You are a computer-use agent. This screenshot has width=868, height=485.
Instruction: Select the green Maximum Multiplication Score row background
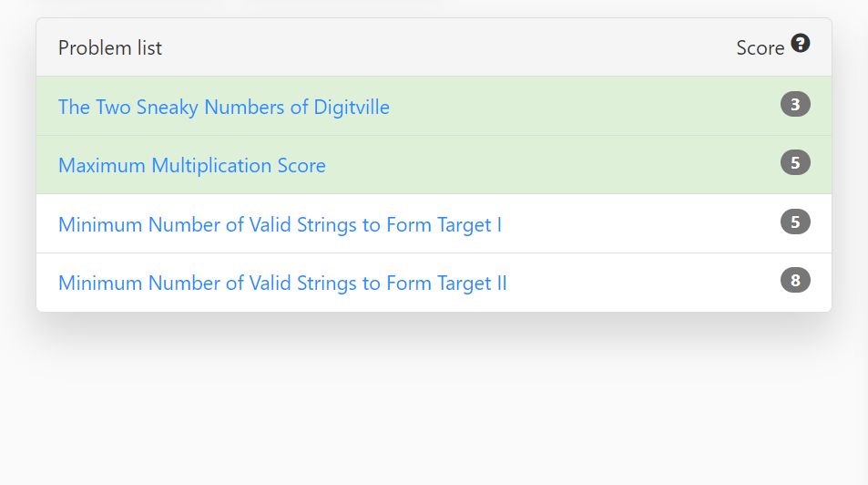434,165
